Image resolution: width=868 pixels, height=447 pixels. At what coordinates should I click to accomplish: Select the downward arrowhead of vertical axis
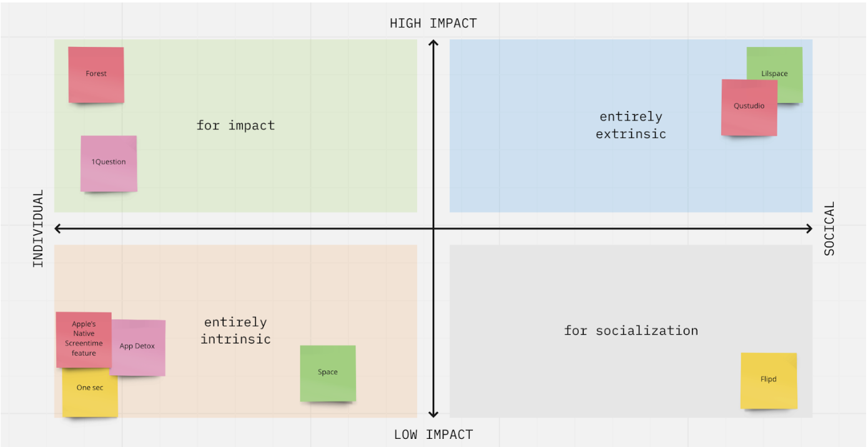click(433, 413)
